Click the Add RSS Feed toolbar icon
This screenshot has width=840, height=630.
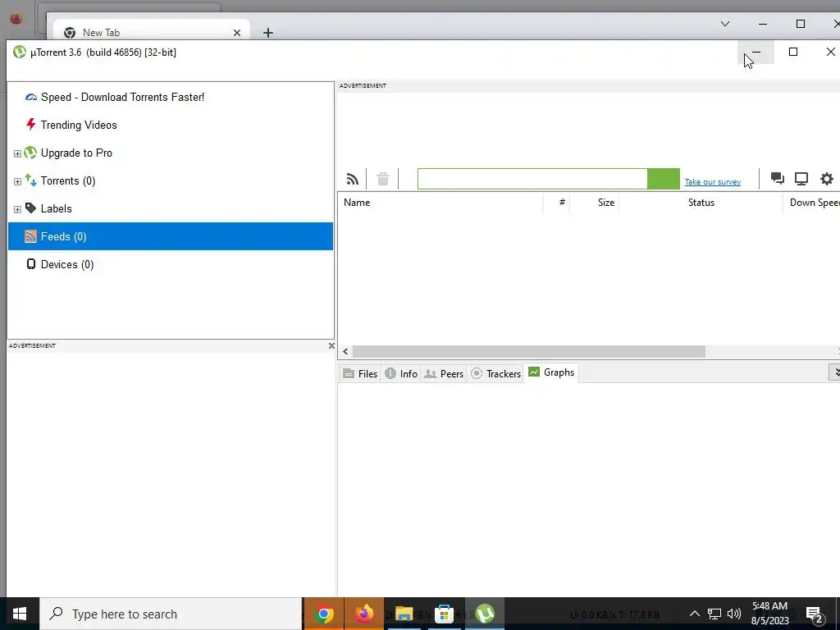tap(353, 179)
